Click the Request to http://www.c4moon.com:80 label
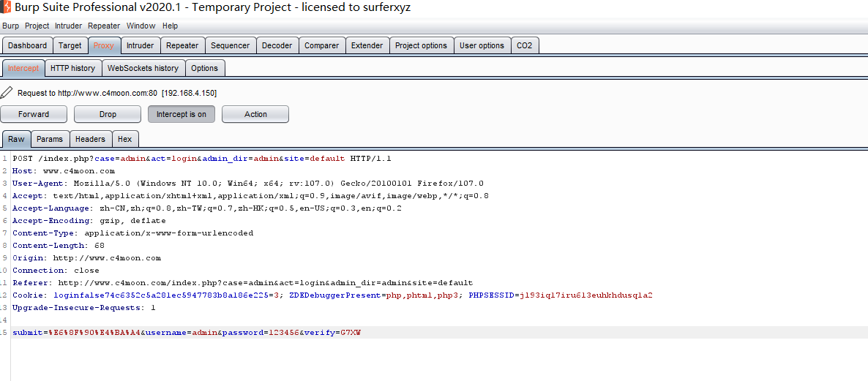Image resolution: width=868 pixels, height=381 pixels. [117, 93]
